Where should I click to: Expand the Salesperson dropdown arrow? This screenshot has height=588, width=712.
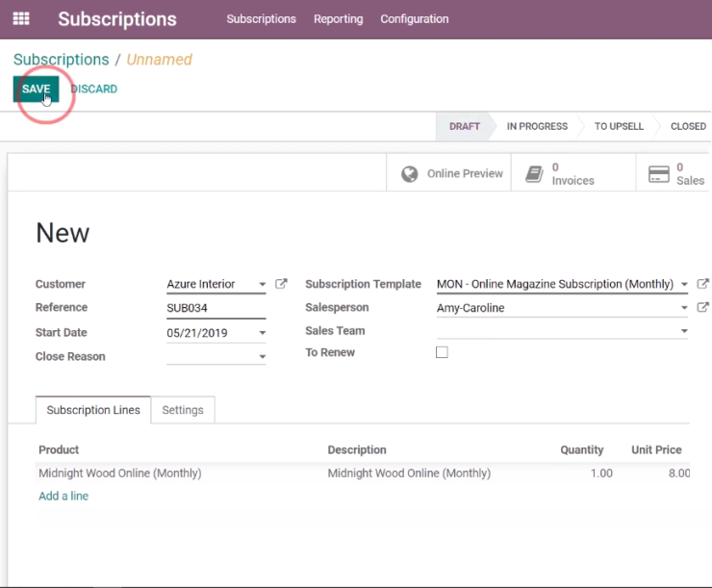coord(684,308)
